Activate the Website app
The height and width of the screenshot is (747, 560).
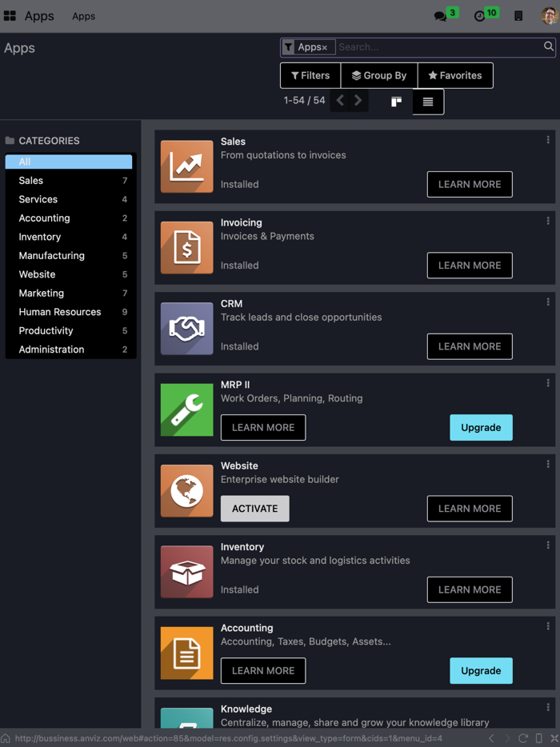(255, 509)
